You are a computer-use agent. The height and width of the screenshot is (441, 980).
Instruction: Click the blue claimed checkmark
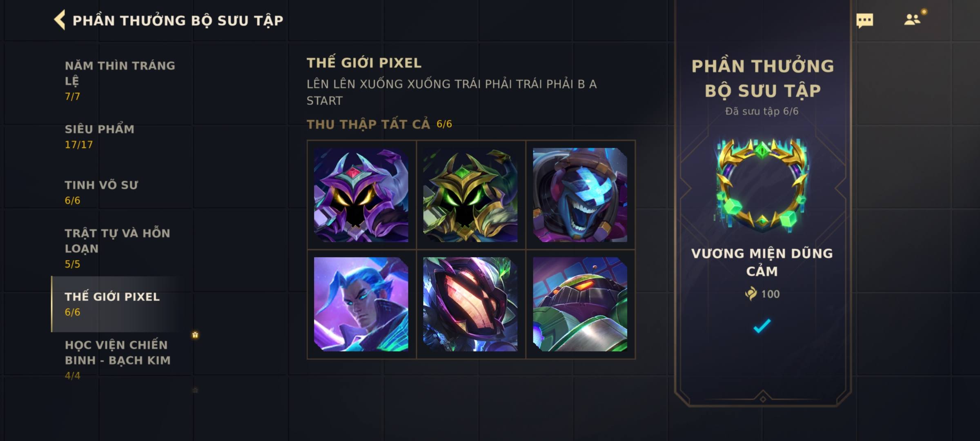click(762, 326)
